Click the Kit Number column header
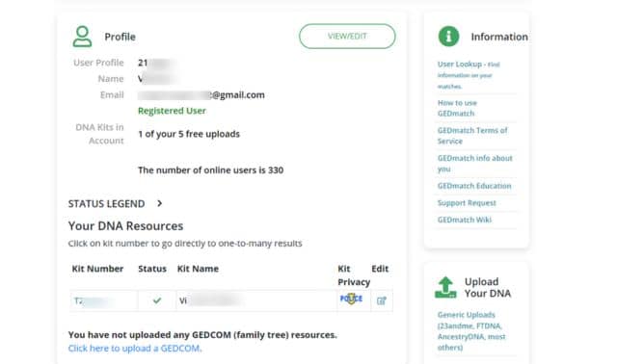This screenshot has width=617, height=364. pos(97,269)
